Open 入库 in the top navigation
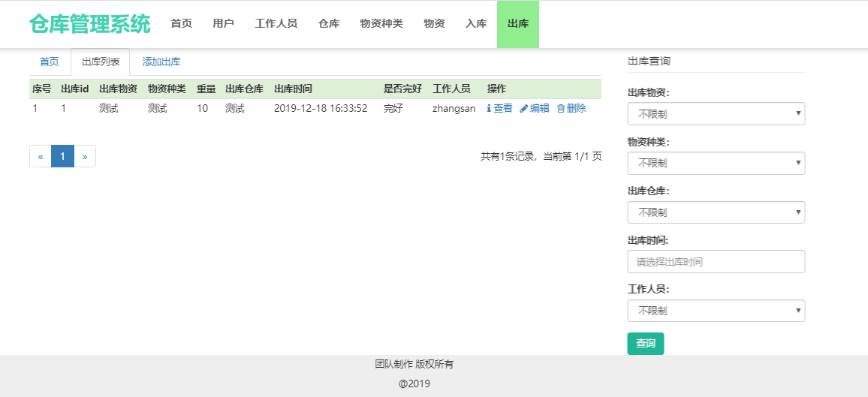Viewport: 868px width, 397px height. pos(476,24)
